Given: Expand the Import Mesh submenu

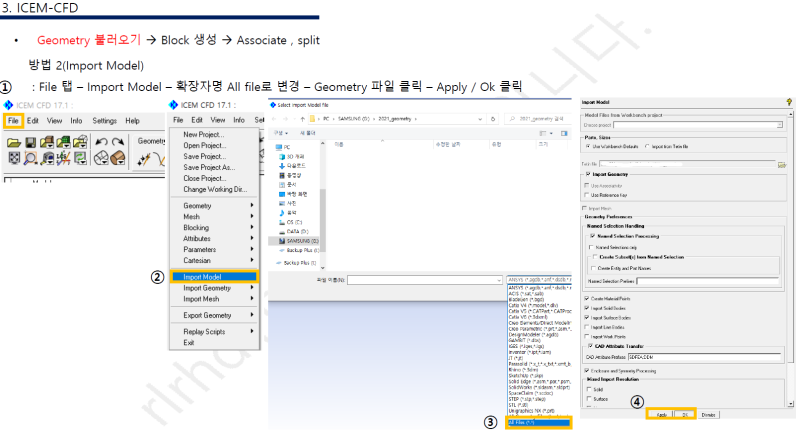Looking at the screenshot, I should coord(215,299).
